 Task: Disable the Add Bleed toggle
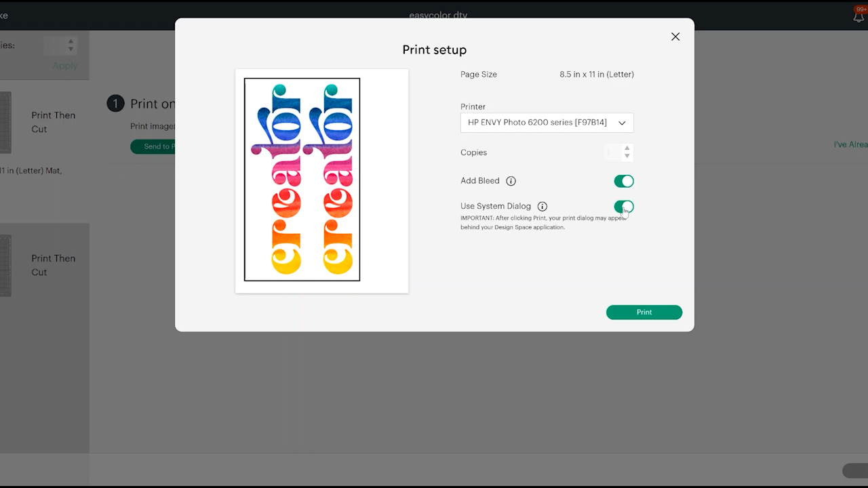[x=624, y=181]
